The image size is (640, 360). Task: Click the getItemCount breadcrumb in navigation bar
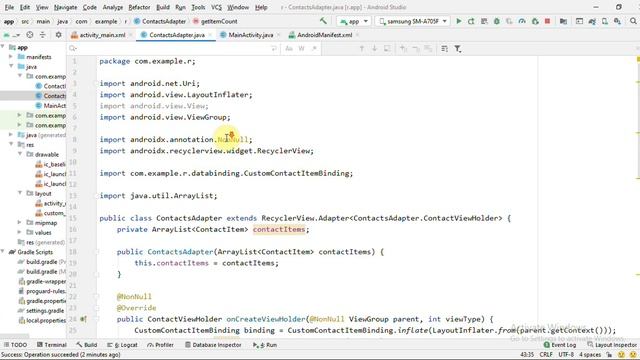(x=215, y=21)
